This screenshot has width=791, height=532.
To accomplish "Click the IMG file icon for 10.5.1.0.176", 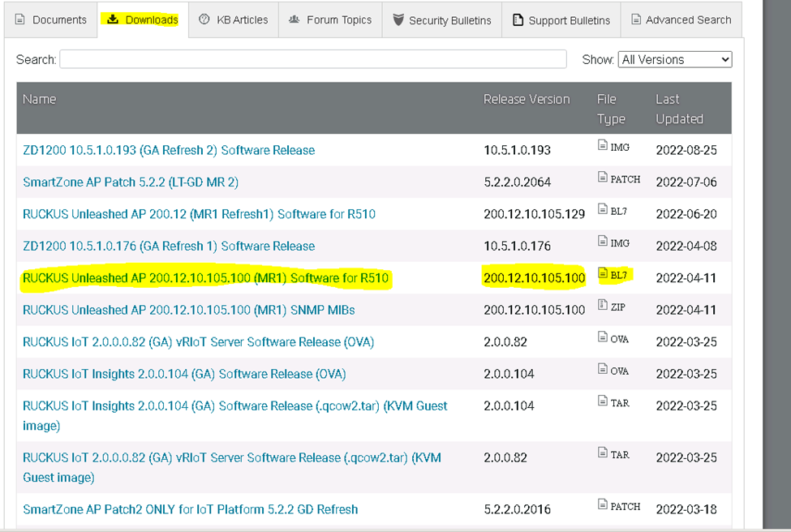I will point(602,241).
